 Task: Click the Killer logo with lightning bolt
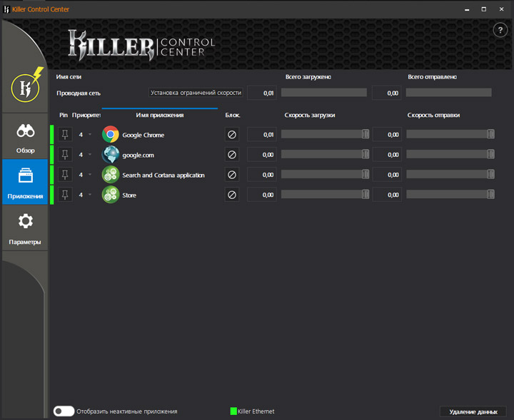click(26, 86)
